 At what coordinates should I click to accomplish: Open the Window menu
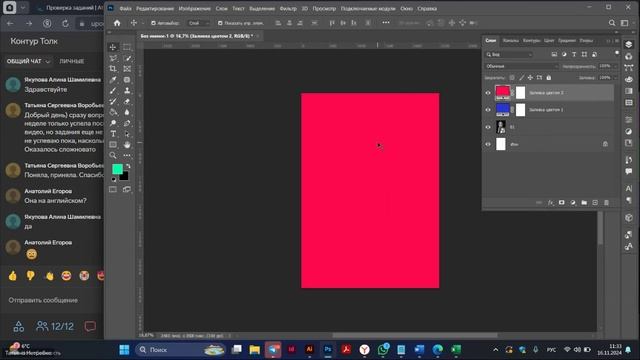406,9
